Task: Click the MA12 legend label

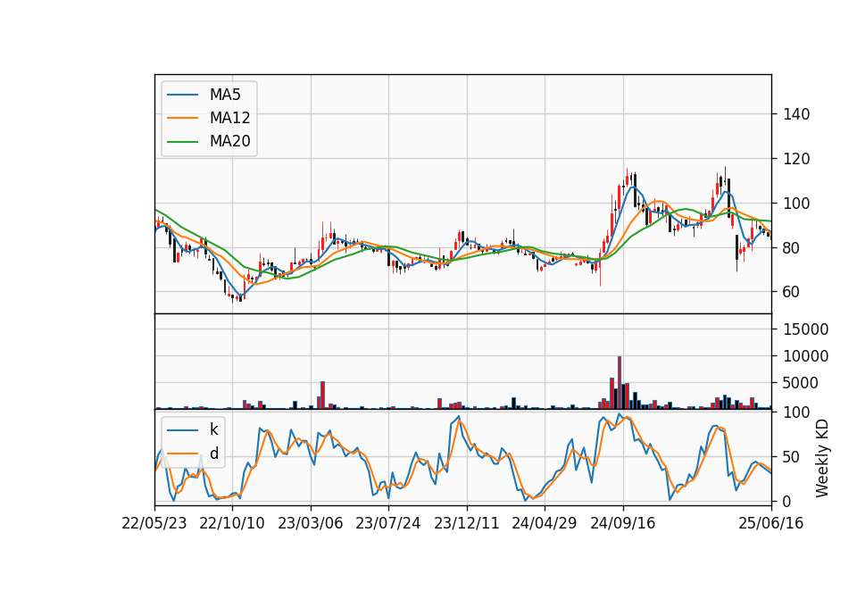Action: [x=229, y=118]
